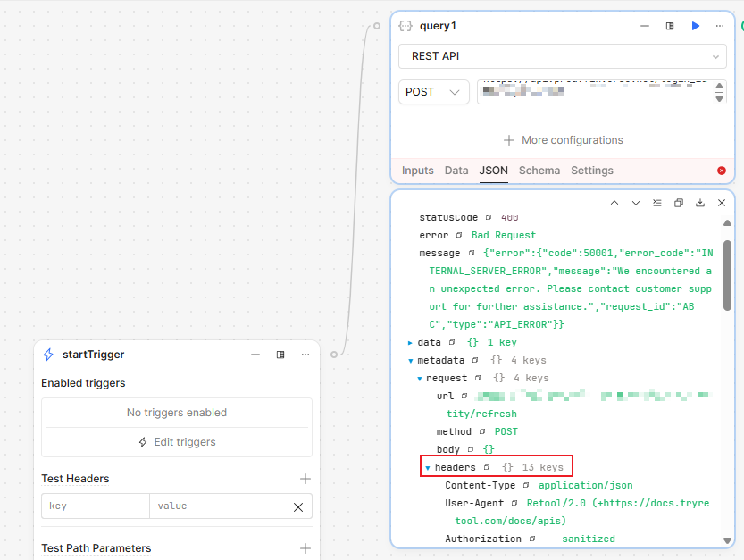Expand the data node in JSON tree
The image size is (744, 560).
pos(410,342)
